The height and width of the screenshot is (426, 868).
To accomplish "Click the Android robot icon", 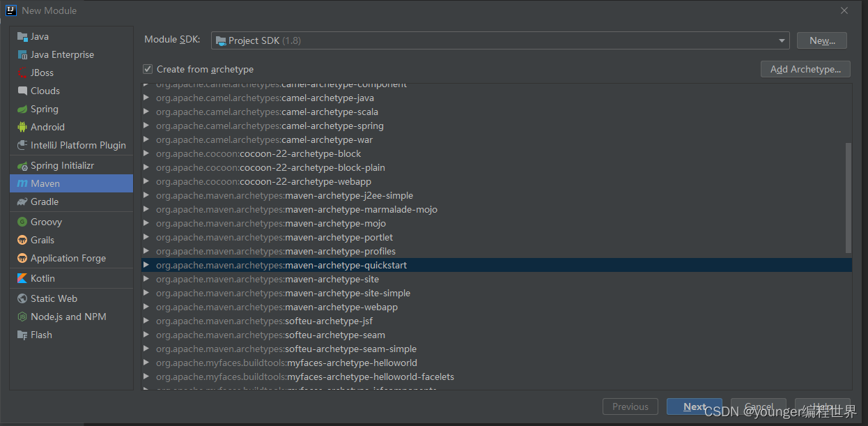I will point(22,127).
